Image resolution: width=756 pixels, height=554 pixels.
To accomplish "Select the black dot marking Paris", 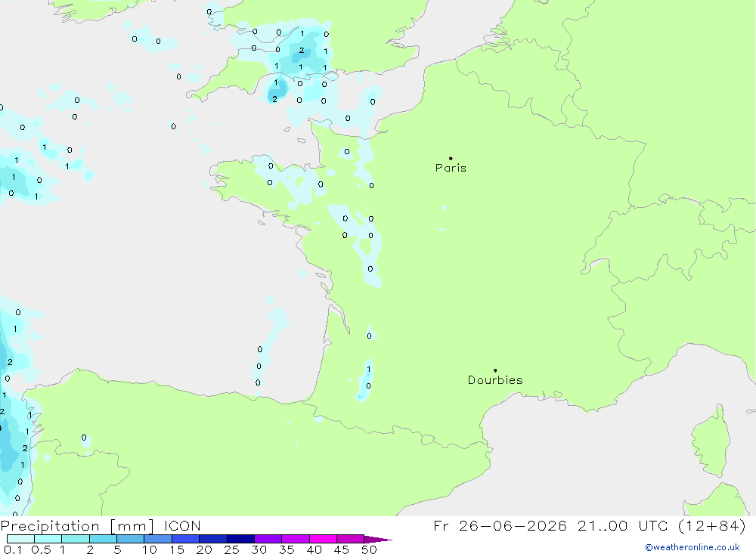I will [451, 158].
